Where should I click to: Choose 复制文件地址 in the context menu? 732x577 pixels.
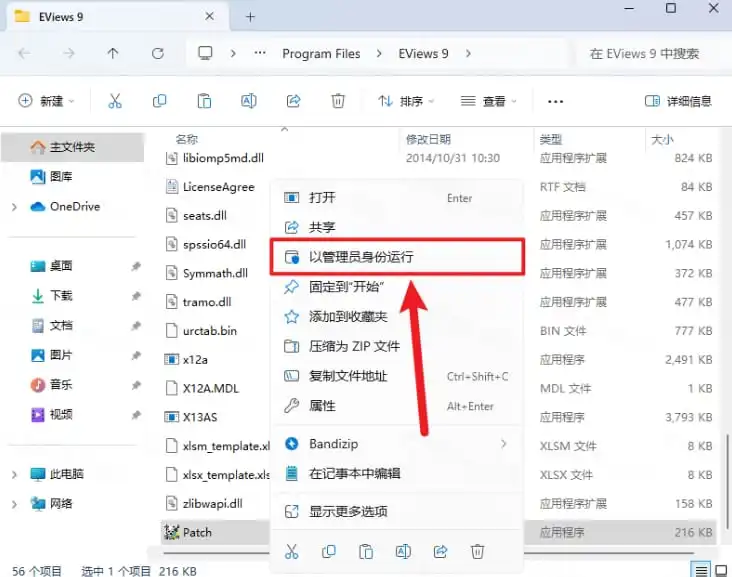coord(397,376)
